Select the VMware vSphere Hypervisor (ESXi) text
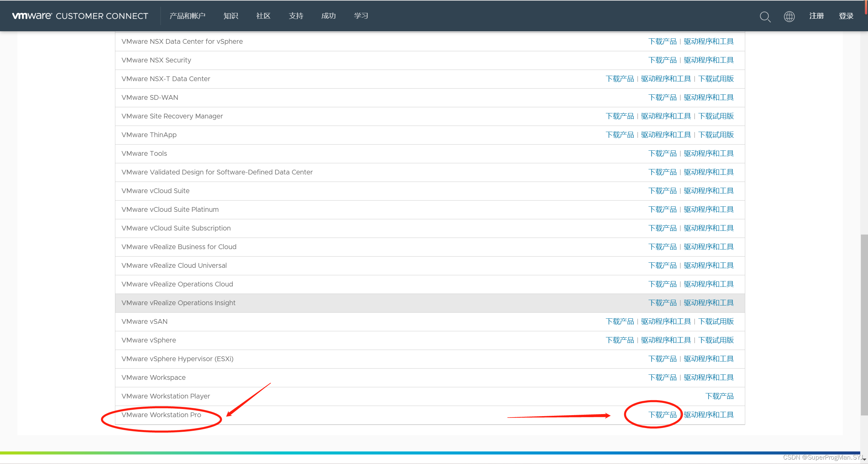This screenshot has height=464, width=868. (177, 359)
